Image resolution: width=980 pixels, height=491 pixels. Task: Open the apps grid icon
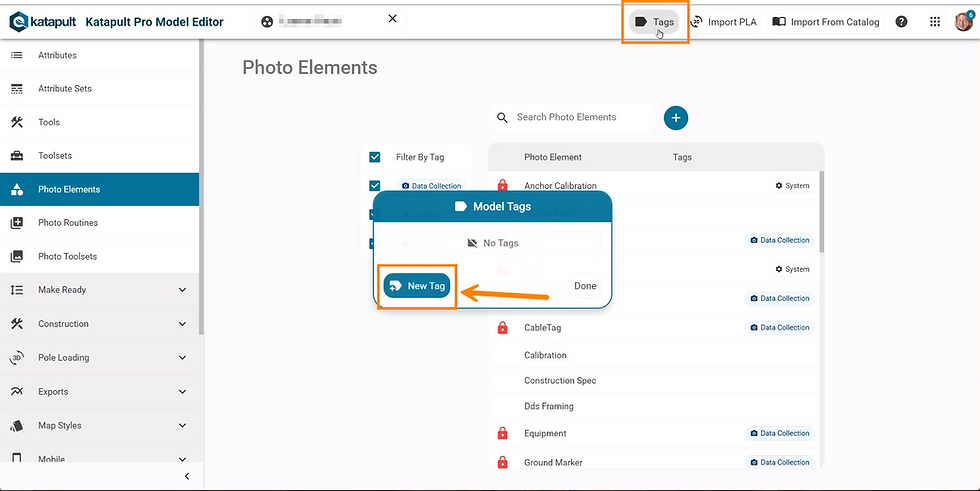pos(935,22)
